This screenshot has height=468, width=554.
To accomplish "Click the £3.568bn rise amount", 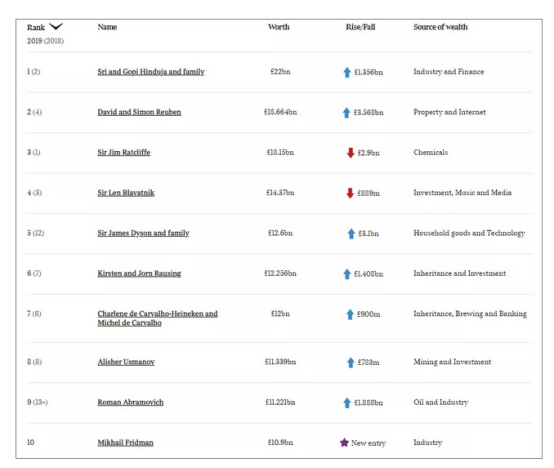I will pos(368,113).
